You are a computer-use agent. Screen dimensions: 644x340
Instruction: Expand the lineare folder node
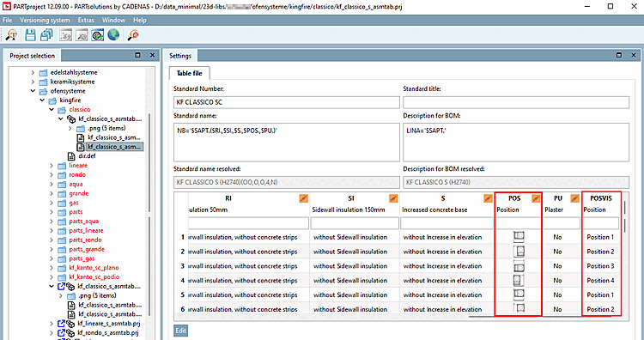pyautogui.click(x=52, y=166)
